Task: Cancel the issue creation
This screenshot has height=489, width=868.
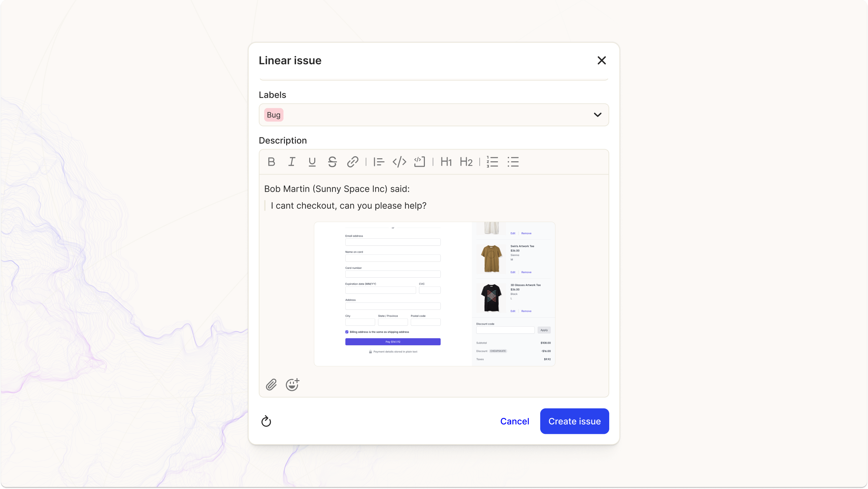Action: pos(515,421)
